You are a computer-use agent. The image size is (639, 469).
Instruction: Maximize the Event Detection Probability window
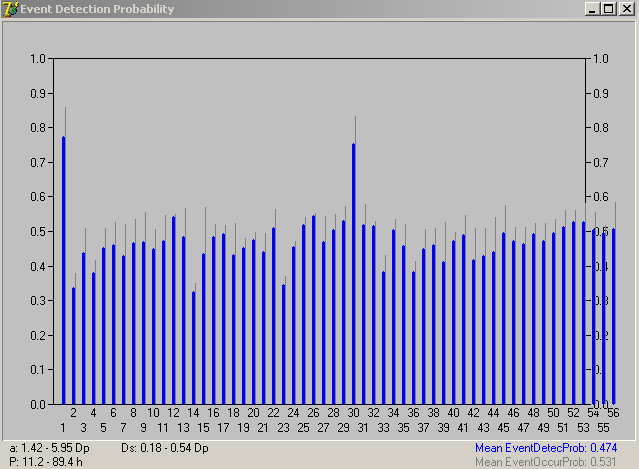[x=609, y=9]
